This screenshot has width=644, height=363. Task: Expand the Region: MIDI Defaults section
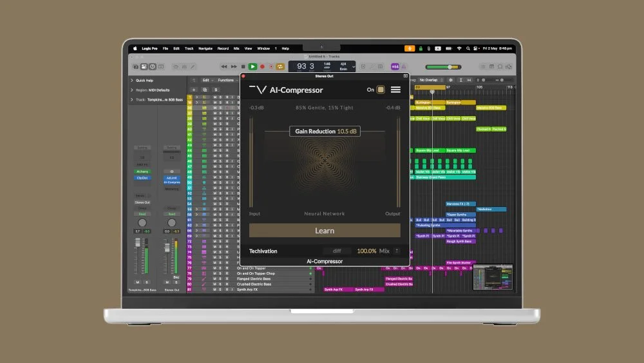point(132,90)
